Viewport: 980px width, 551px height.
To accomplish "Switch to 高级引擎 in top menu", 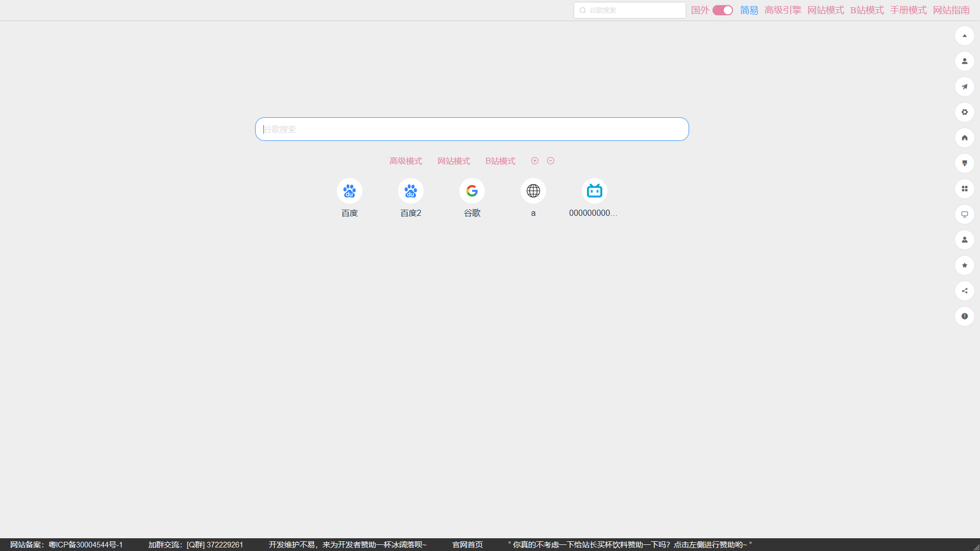I will 782,10.
